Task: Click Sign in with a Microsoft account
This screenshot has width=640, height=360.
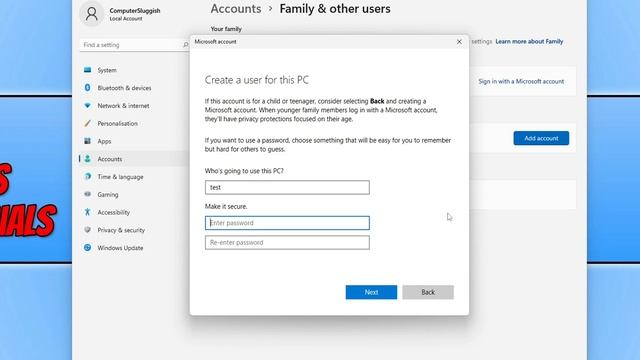Action: (x=521, y=81)
